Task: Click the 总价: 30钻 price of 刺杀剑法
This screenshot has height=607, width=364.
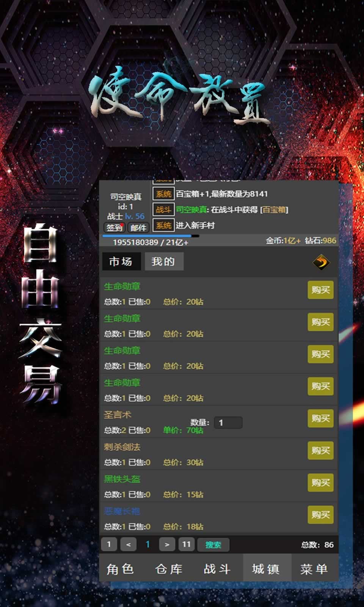Action: point(183,462)
